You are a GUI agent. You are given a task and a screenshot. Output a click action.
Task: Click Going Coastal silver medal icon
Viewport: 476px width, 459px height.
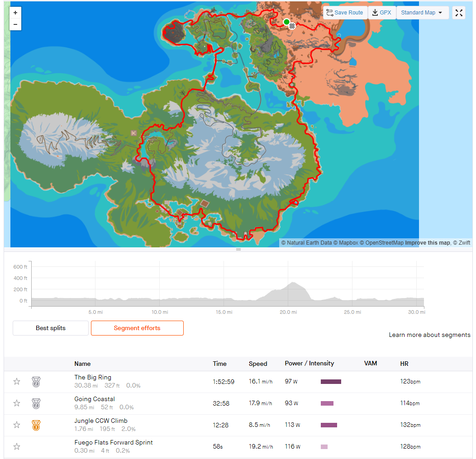[36, 403]
